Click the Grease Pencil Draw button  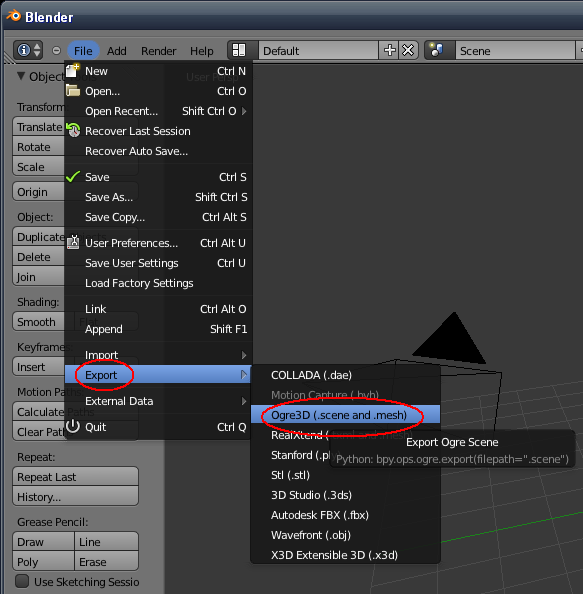[43, 542]
